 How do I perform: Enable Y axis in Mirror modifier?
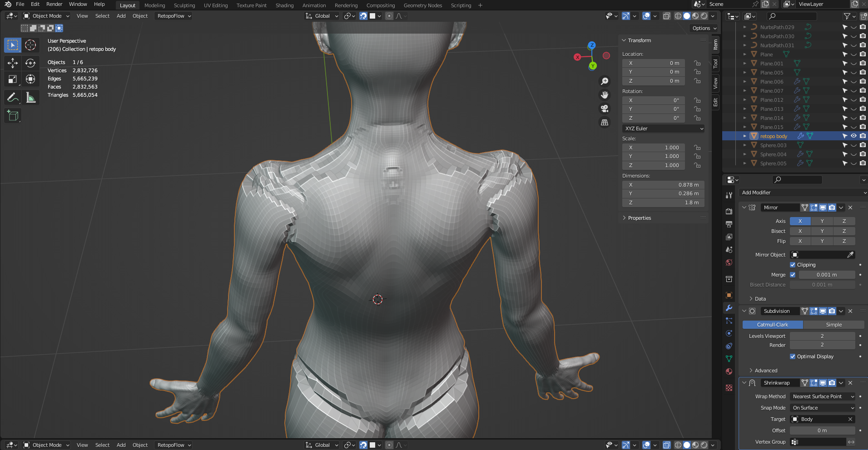click(822, 221)
